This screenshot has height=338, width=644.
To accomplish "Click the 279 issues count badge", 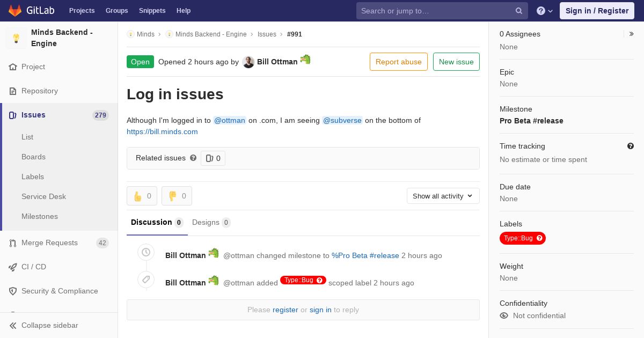I will [100, 115].
